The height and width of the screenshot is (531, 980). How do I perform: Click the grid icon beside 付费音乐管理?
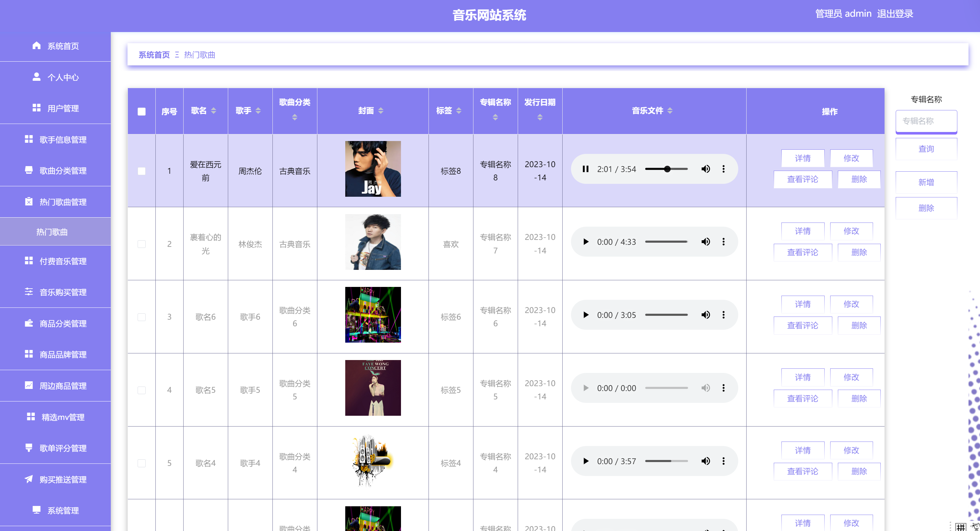click(29, 261)
